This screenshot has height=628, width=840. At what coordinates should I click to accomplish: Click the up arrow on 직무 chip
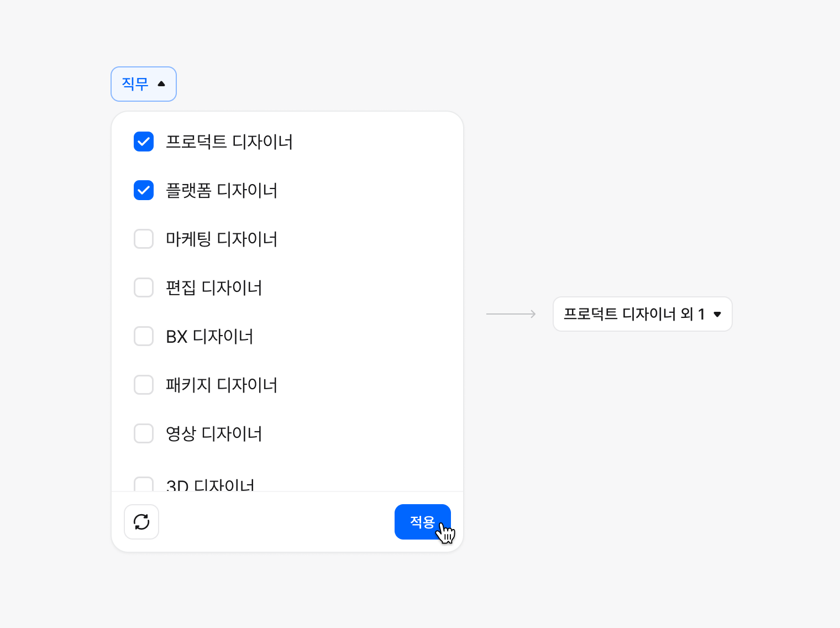pos(161,84)
